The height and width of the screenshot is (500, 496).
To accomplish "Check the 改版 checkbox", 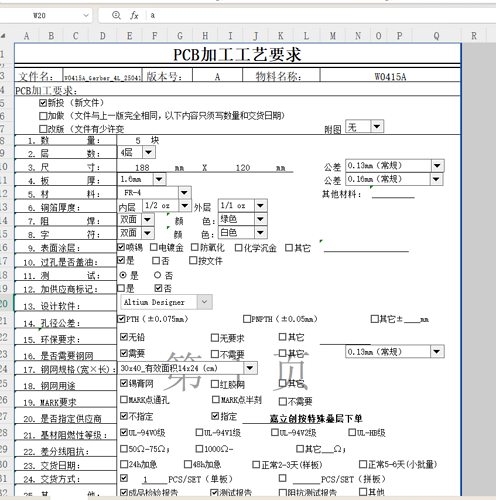I will pyautogui.click(x=43, y=129).
